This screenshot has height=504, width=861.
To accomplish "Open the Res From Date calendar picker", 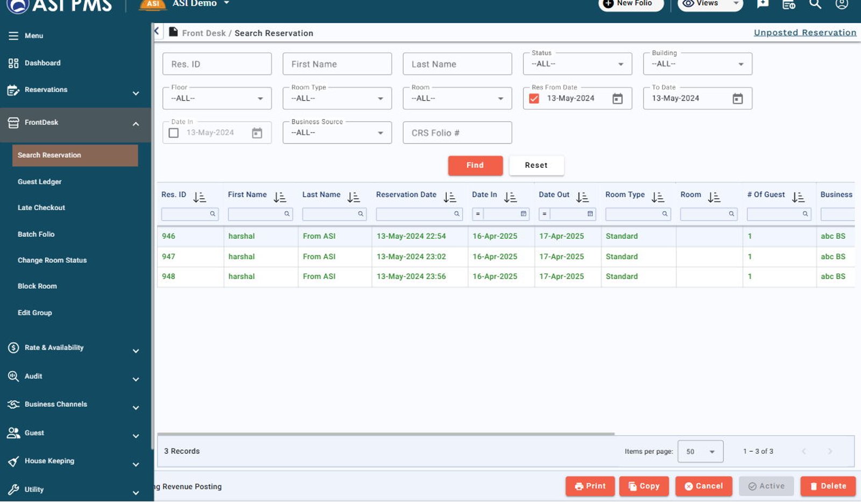I will tap(618, 99).
